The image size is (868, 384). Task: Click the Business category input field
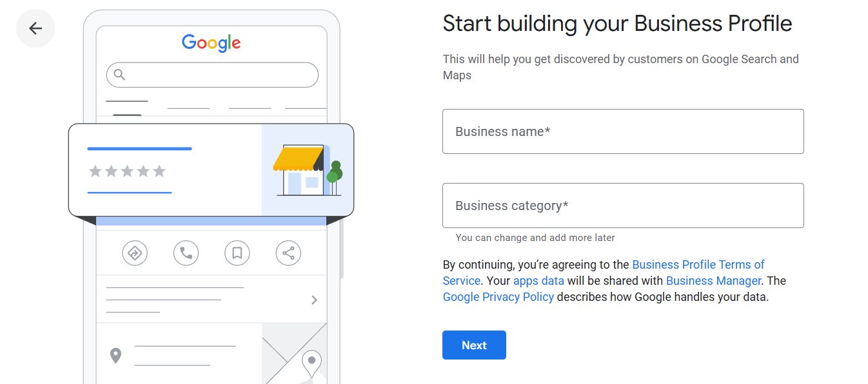point(623,206)
